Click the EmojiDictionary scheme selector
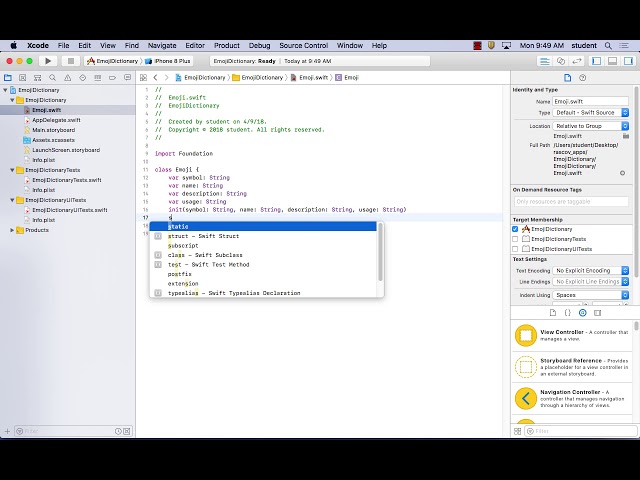The width and height of the screenshot is (640, 480). coord(113,61)
